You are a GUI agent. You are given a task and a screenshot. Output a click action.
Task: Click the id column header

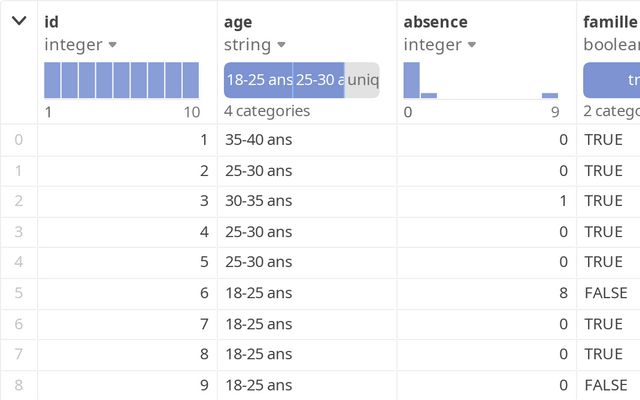51,21
